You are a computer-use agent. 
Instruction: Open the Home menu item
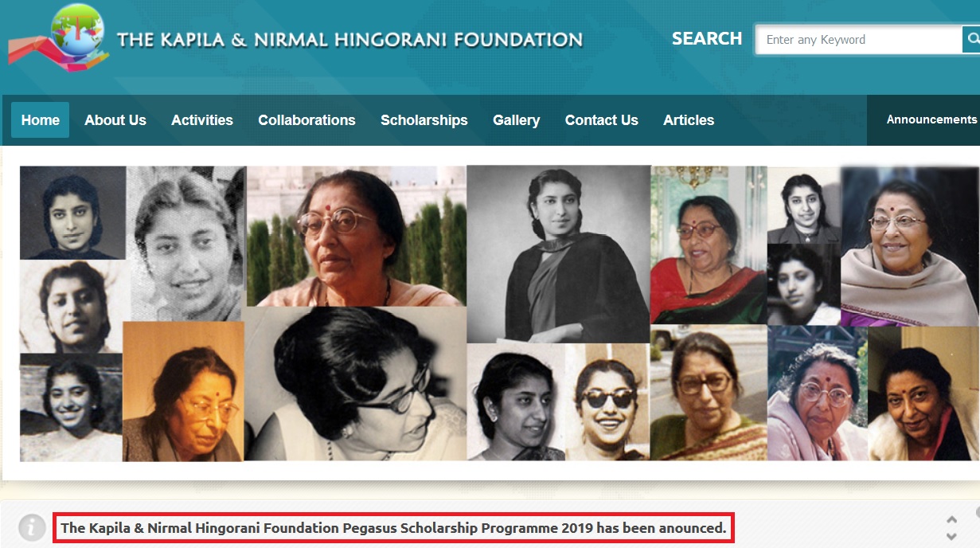(x=40, y=120)
